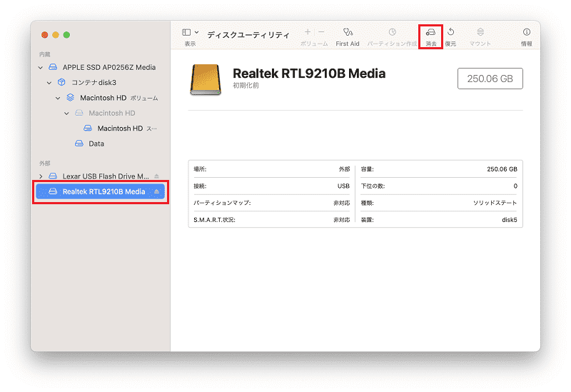Click the large external drive icon
This screenshot has height=392, width=571.
206,80
